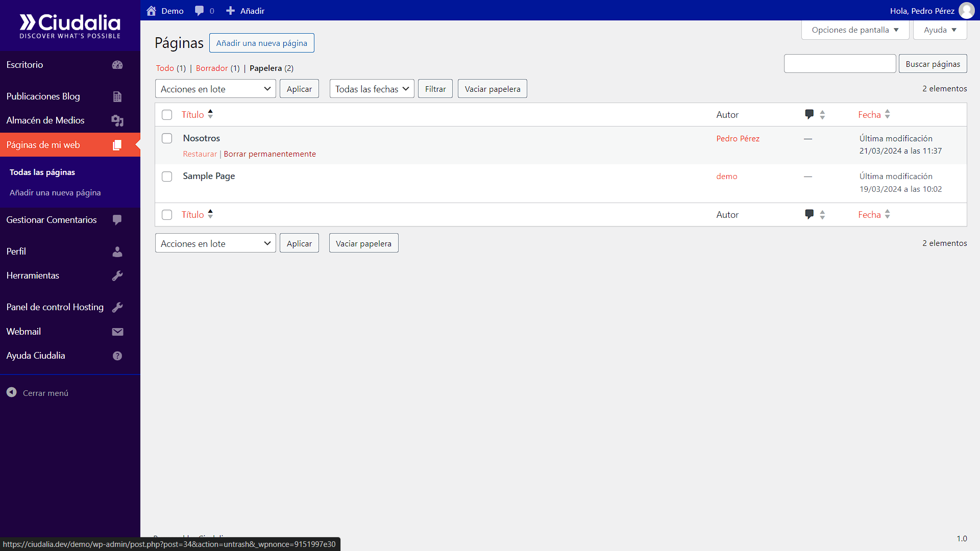
Task: Click the Perfil user icon in sidebar
Action: (x=117, y=252)
